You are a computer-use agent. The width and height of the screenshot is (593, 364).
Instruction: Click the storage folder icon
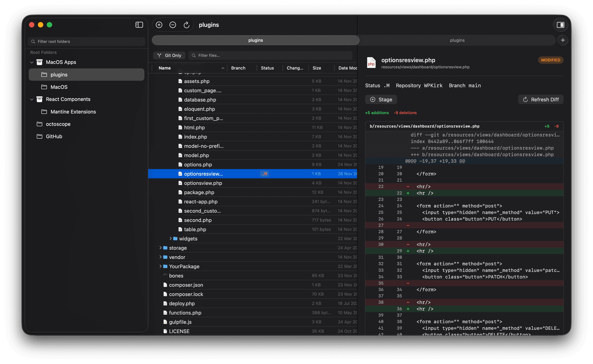point(165,248)
